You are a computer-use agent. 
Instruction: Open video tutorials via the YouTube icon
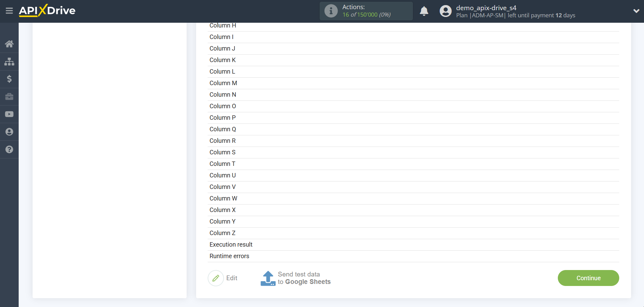9,114
